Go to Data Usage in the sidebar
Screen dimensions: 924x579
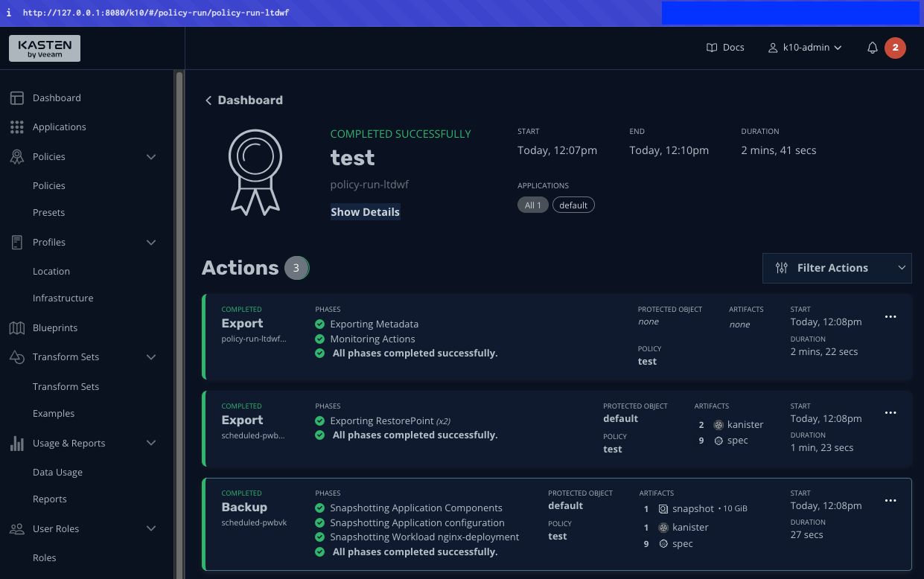pos(57,473)
